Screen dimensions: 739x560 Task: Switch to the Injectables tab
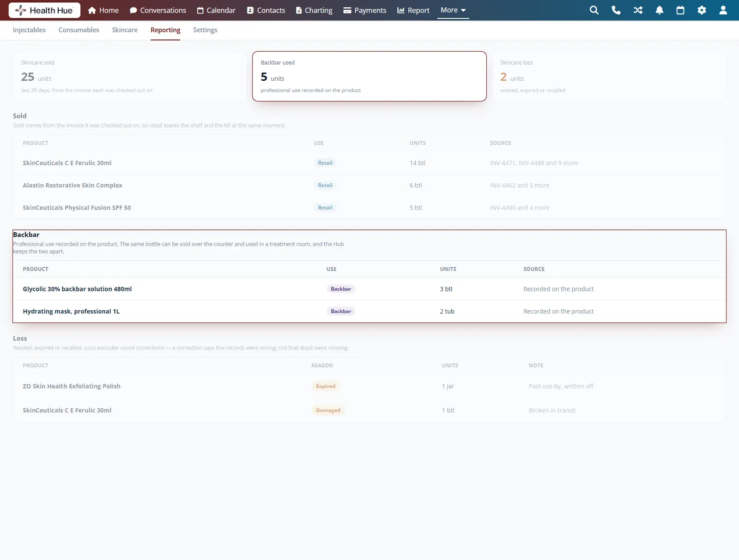[x=29, y=30]
